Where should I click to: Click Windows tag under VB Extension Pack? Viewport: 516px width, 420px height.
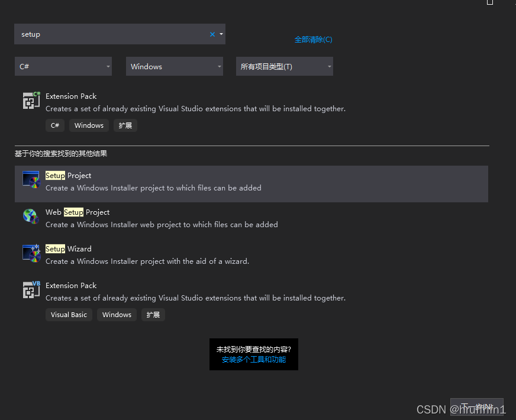[117, 315]
